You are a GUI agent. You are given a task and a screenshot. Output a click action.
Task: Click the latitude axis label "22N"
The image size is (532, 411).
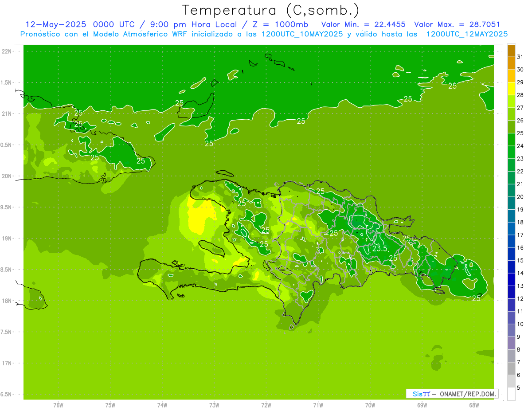[7, 51]
